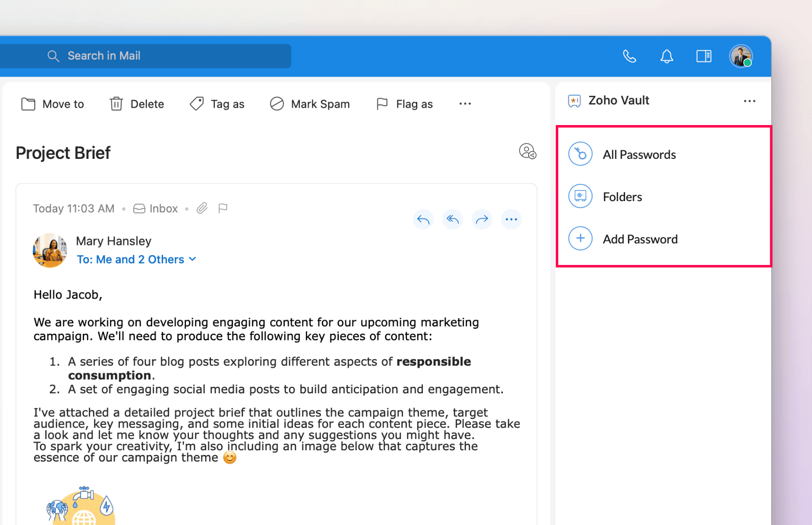Click Mary Hansley's profile photo

(x=50, y=251)
